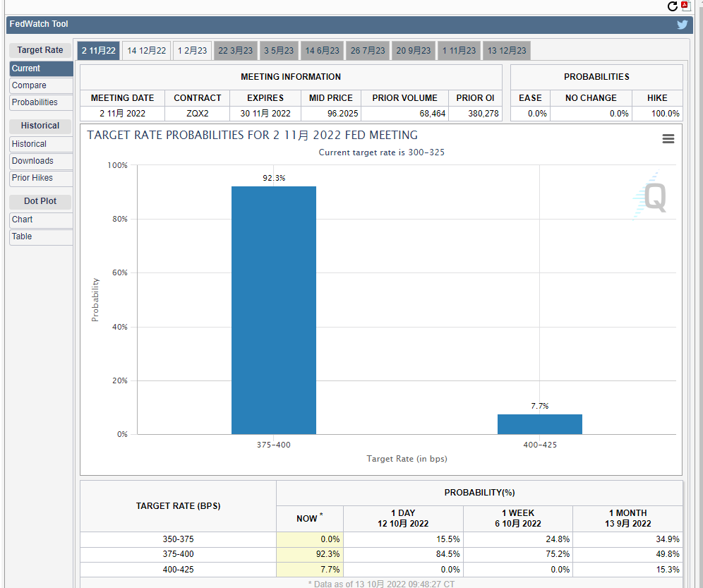The image size is (703, 588).
Task: Switch to the 1 2月23 meeting tab
Action: coord(192,51)
